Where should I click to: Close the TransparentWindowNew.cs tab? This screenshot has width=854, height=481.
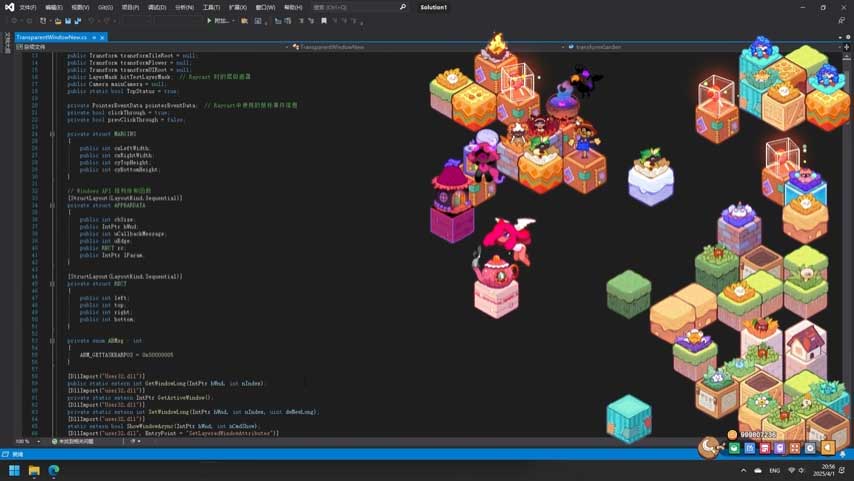102,37
